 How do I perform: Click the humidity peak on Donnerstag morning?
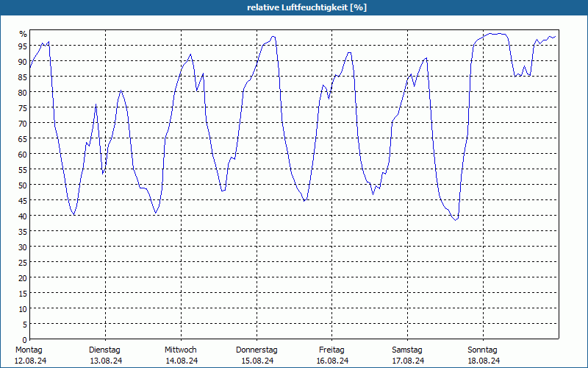point(273,36)
